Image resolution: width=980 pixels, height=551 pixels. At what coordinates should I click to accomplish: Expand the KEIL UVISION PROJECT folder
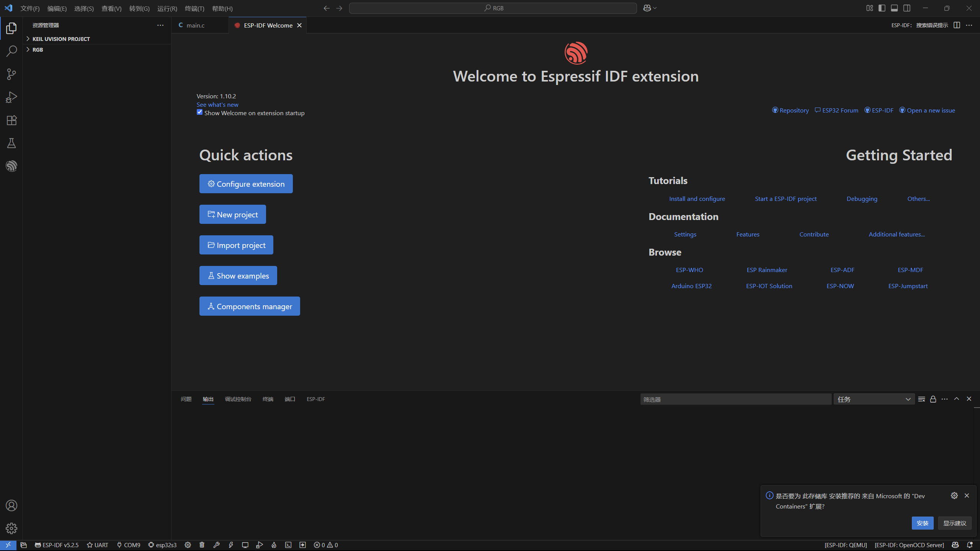[x=61, y=39]
